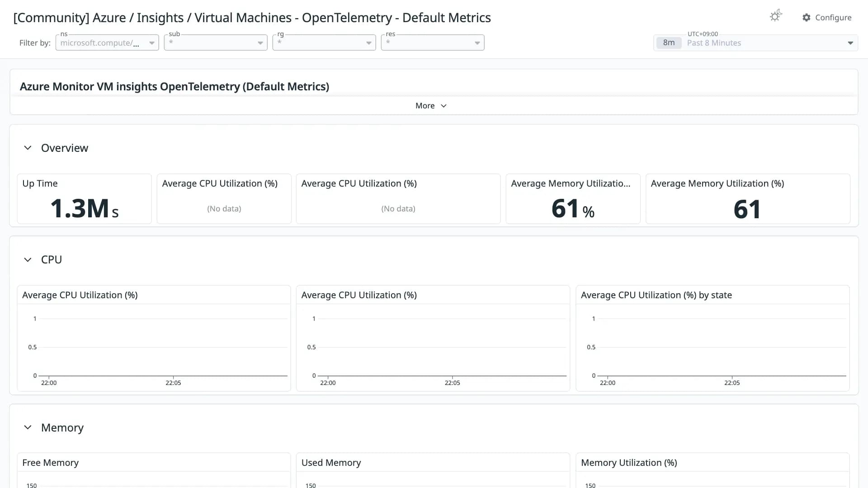
Task: Click the dashboard title text
Action: [252, 18]
